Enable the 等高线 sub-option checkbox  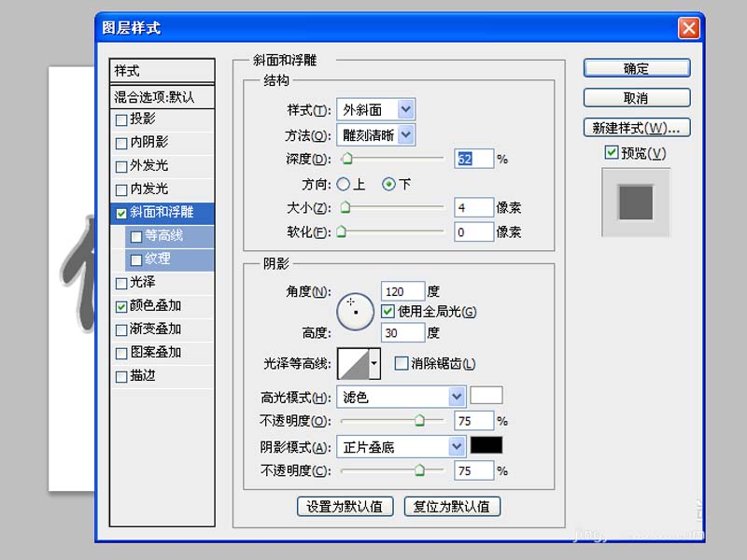(x=136, y=236)
